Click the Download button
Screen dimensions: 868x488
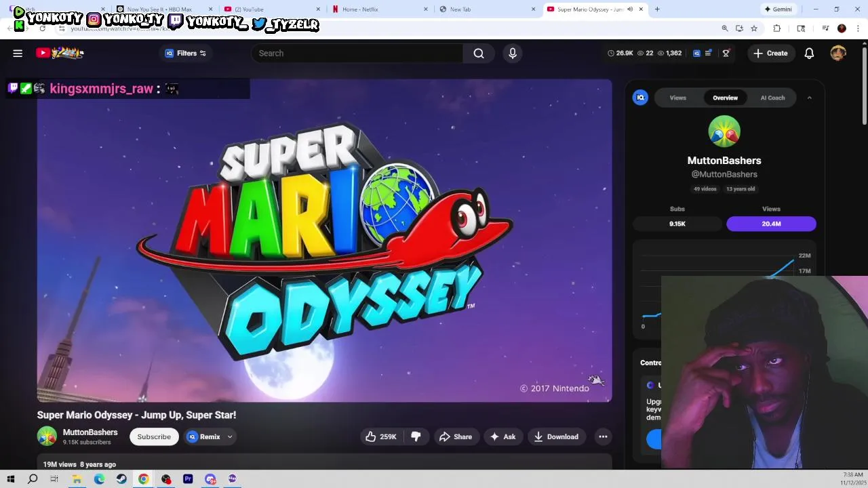point(556,436)
